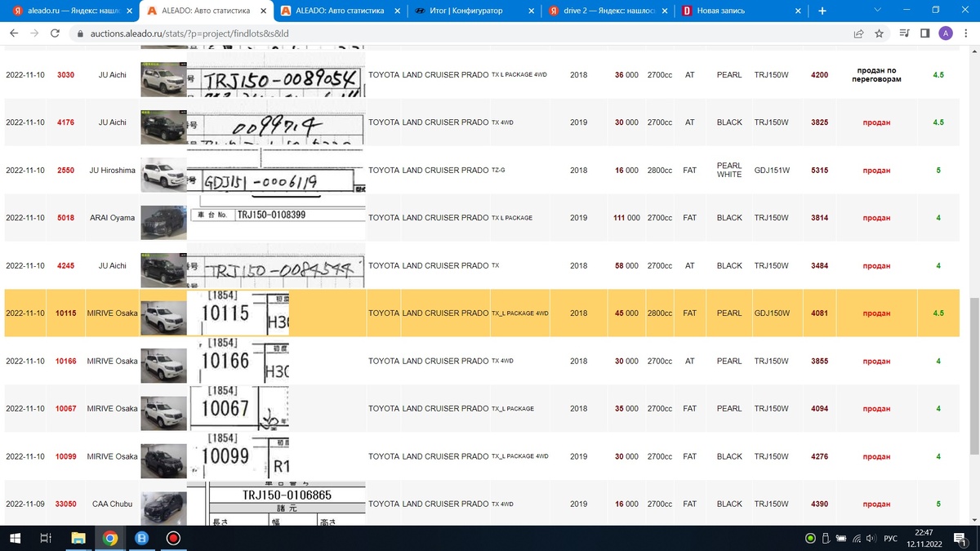Click price 5315 in JU Hiroshima row
This screenshot has height=551, width=980.
819,171
